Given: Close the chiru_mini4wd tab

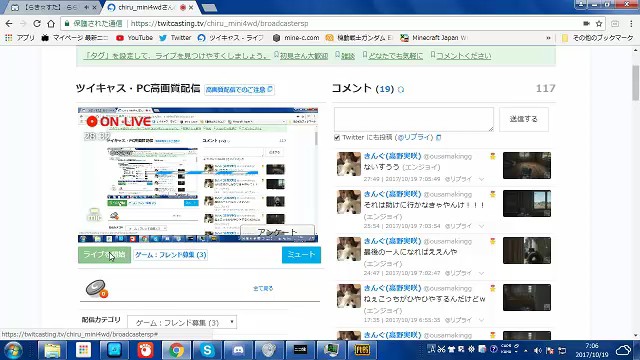Looking at the screenshot, I should click(191, 7).
